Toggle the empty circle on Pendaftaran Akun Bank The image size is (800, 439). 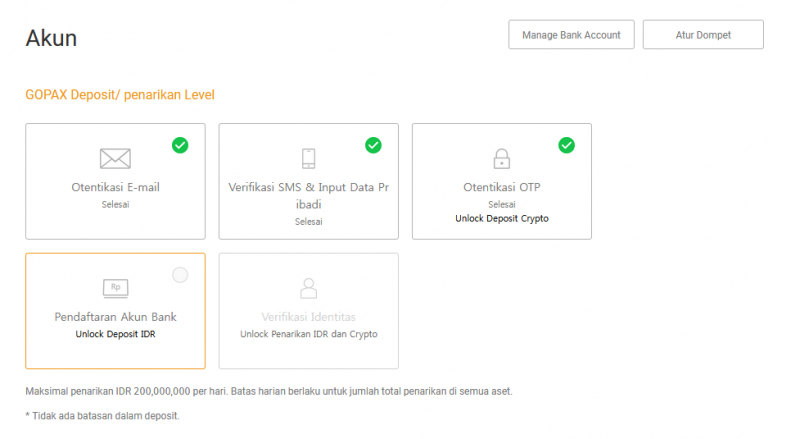pyautogui.click(x=180, y=275)
